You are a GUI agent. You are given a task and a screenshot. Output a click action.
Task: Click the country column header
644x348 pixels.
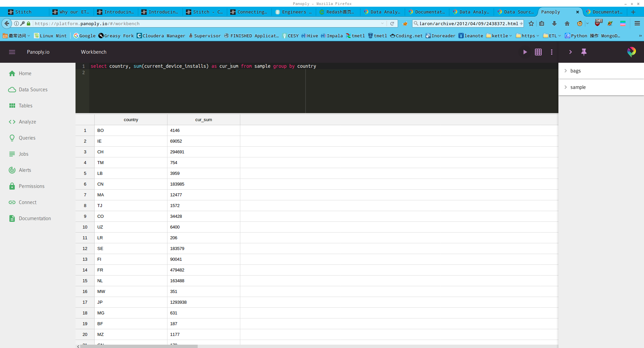tap(131, 120)
